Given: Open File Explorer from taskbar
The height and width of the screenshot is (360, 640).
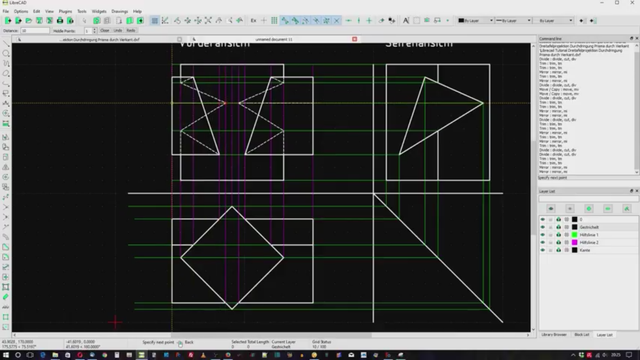Looking at the screenshot, I should point(55,355).
